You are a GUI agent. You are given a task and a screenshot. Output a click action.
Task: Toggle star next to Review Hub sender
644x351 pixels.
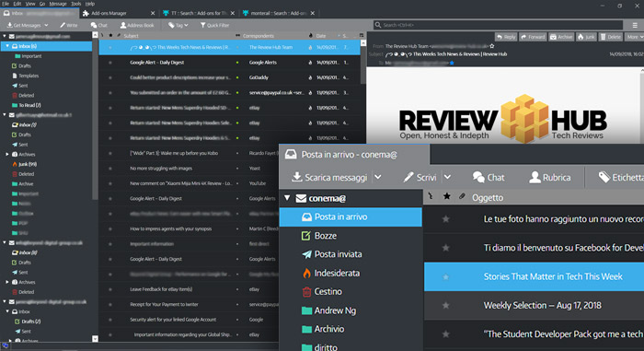[492, 46]
